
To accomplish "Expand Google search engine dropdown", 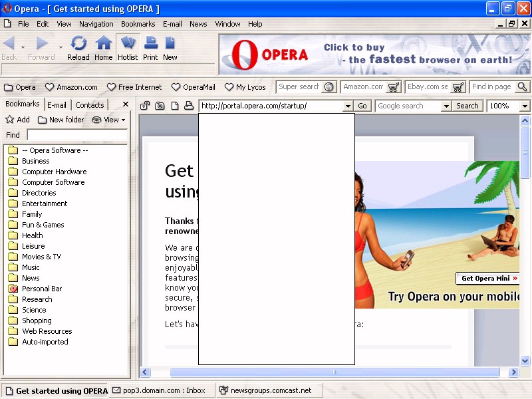I will (446, 106).
